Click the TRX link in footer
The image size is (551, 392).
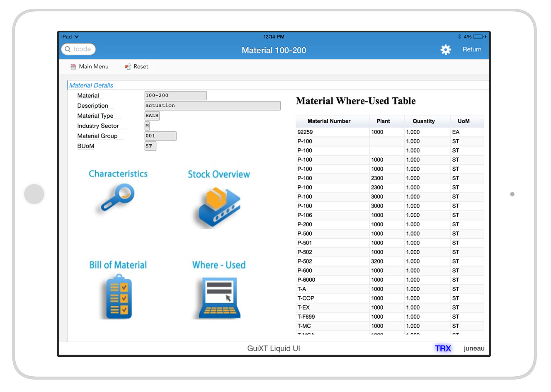442,348
